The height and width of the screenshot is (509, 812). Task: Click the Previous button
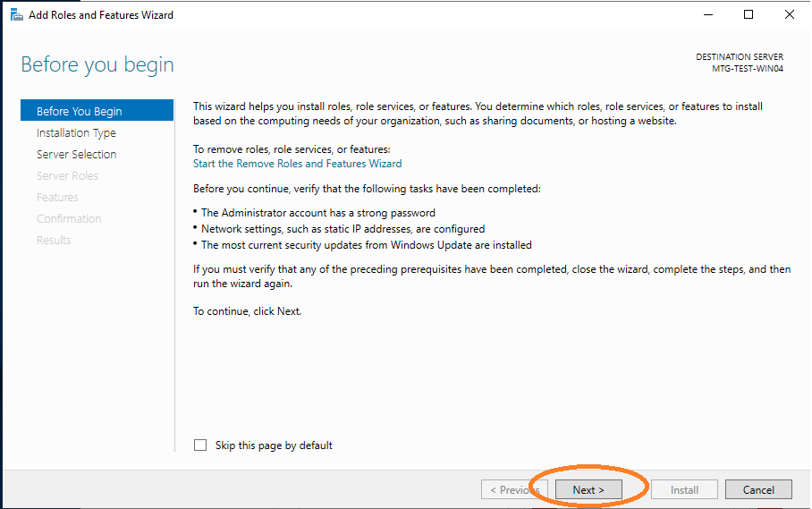point(514,489)
